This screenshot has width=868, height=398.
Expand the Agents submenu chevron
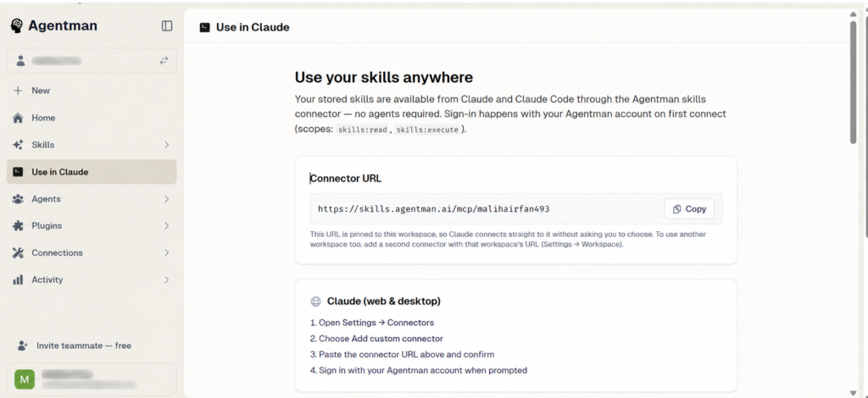[166, 199]
